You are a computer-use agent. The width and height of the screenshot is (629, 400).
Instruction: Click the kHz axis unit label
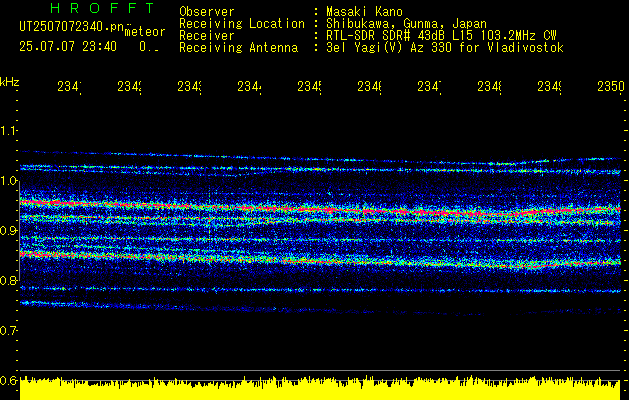[10, 82]
